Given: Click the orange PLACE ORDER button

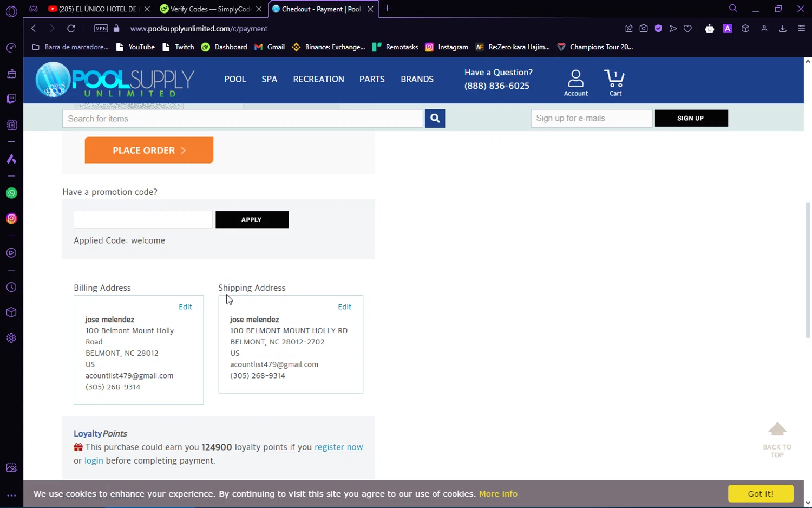Looking at the screenshot, I should click(149, 150).
